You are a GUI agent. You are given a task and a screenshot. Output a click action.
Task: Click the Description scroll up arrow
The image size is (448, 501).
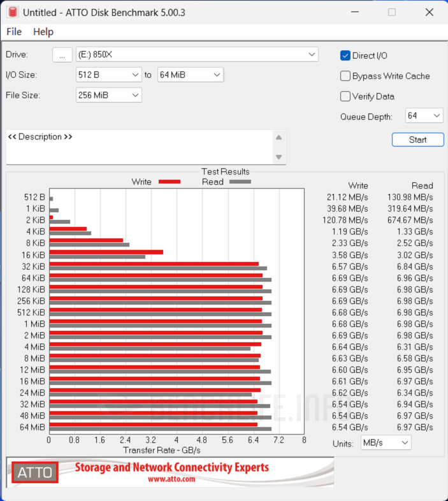tap(279, 138)
